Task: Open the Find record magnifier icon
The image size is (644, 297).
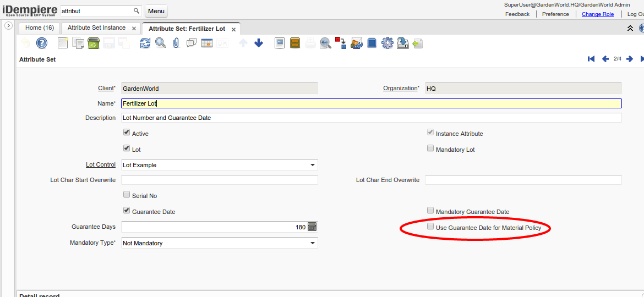Action: point(160,43)
